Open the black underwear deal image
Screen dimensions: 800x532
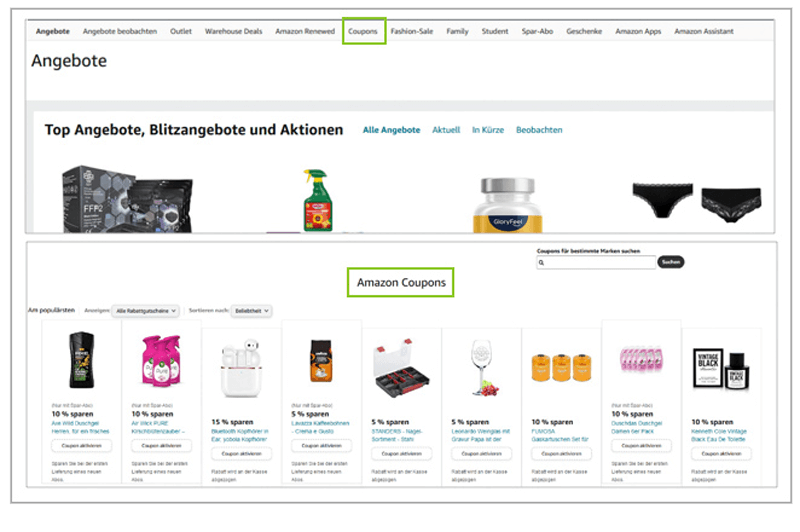[x=697, y=202]
